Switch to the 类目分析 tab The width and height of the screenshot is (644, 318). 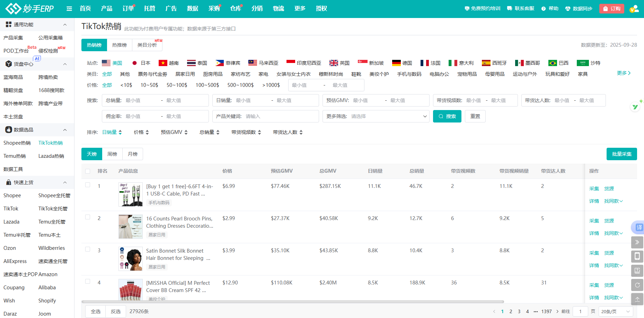point(147,45)
